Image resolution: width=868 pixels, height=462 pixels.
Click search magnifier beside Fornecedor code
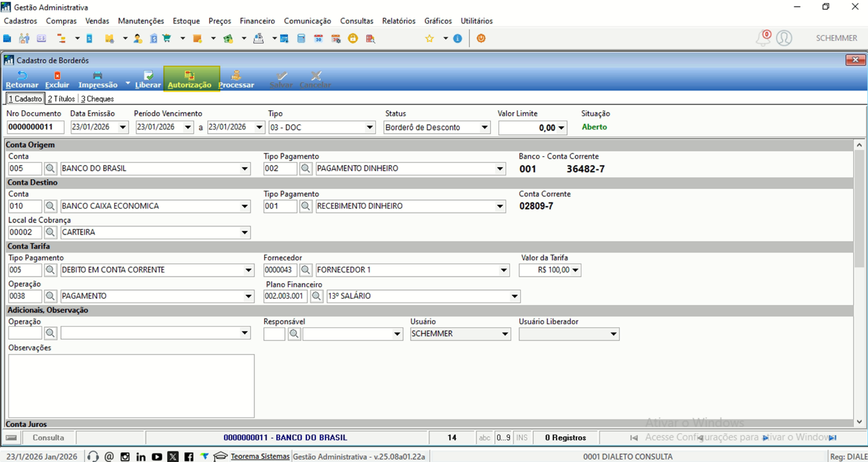click(305, 270)
